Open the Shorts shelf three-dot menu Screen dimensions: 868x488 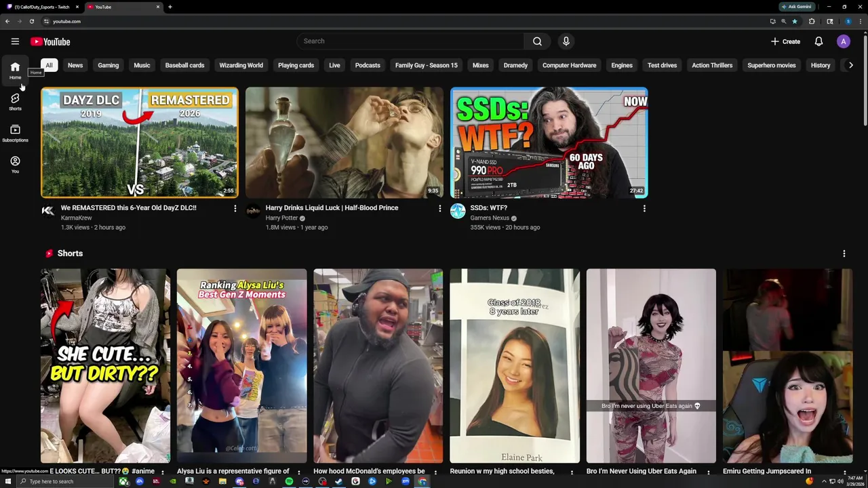(844, 253)
